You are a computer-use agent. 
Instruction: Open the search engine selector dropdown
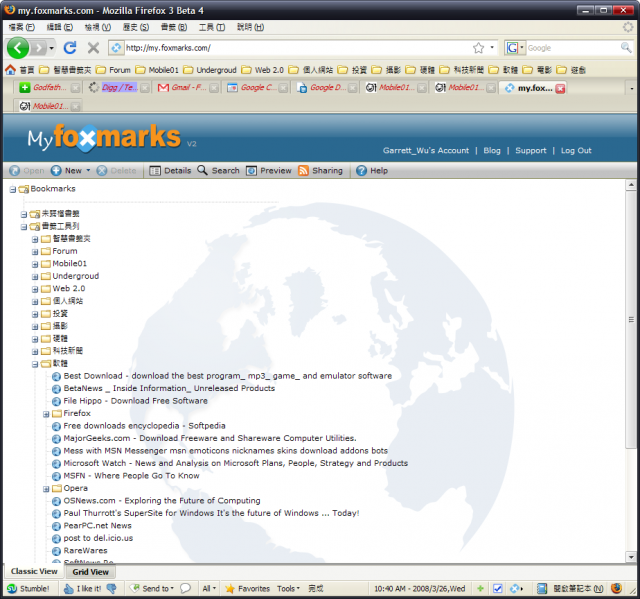(x=522, y=48)
